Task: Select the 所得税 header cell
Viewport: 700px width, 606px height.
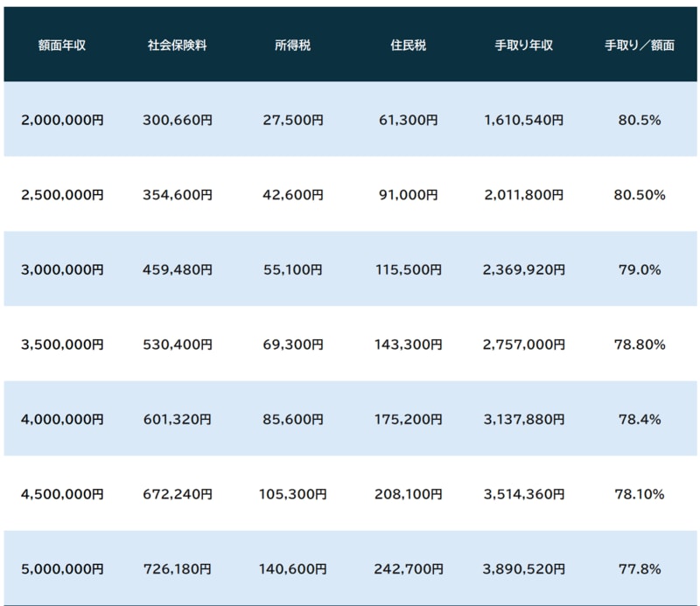Action: (x=292, y=45)
